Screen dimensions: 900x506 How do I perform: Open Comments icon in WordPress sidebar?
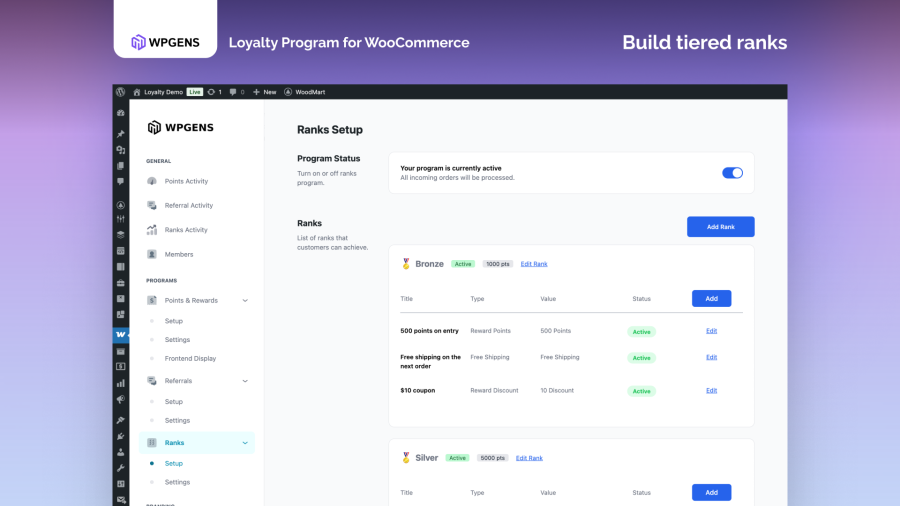[x=121, y=181]
